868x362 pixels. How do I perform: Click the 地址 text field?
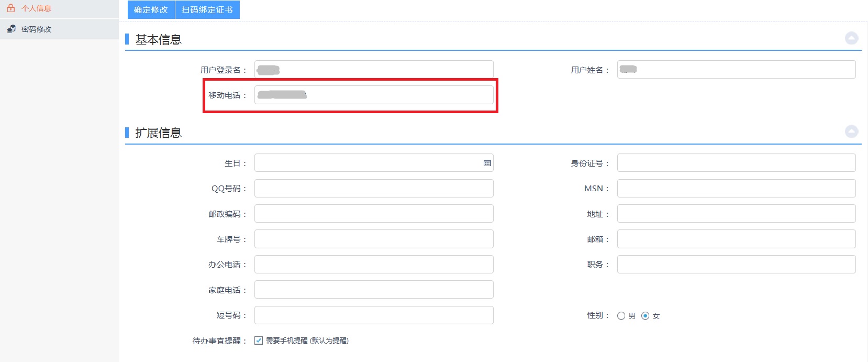click(736, 214)
